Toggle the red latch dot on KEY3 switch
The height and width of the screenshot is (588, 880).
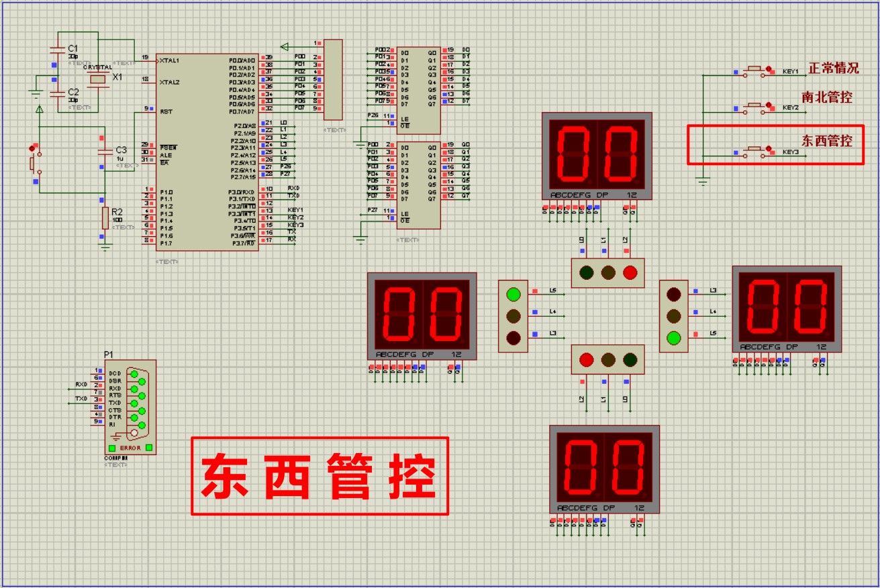click(x=767, y=150)
